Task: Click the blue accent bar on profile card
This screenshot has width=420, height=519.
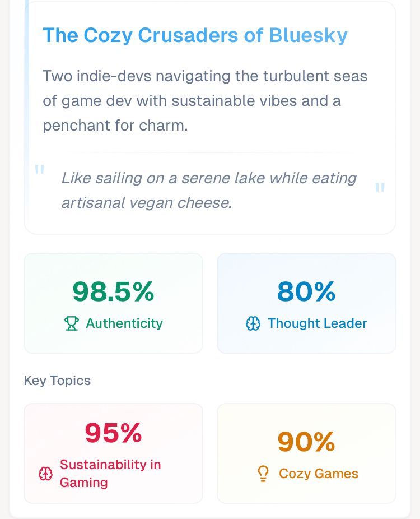Action: pos(26,112)
